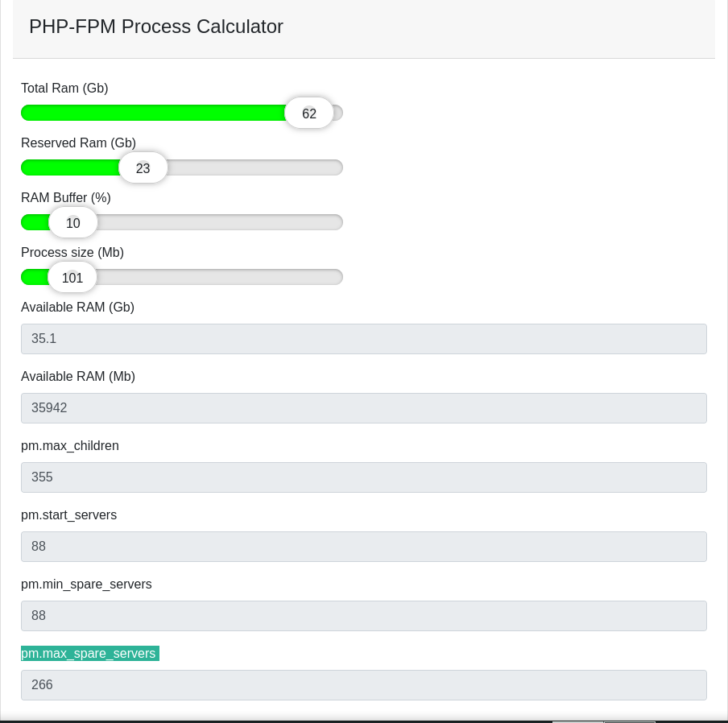Click the Available RAM (Mb) field showing 35942
This screenshot has height=723, width=728.
[363, 408]
